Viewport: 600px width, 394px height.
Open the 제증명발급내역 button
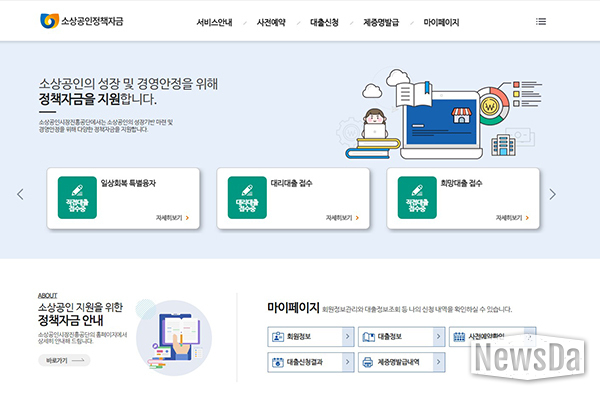(401, 362)
